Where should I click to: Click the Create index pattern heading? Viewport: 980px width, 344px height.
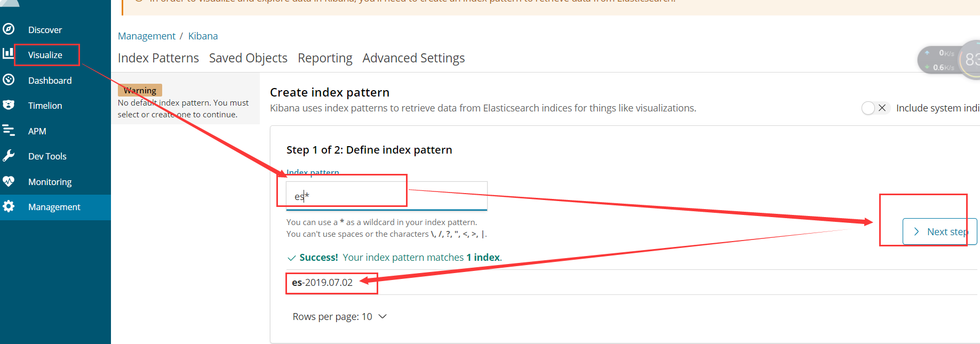coord(330,92)
